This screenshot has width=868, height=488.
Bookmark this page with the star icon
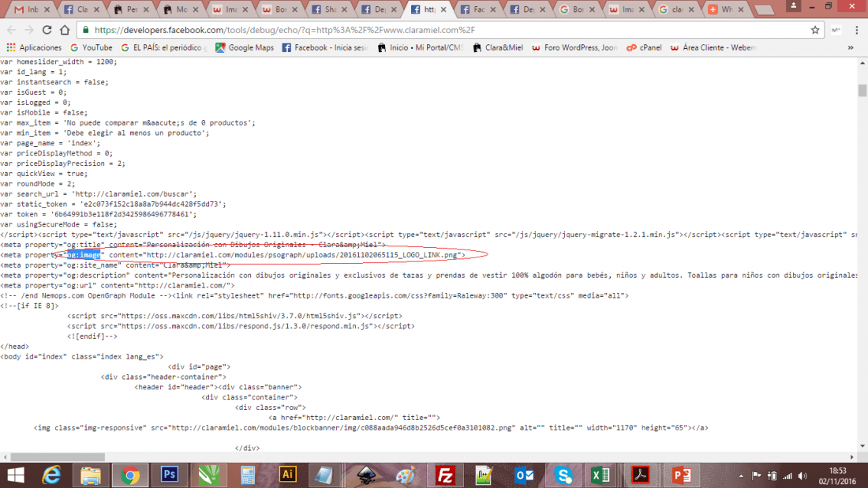coord(815,30)
